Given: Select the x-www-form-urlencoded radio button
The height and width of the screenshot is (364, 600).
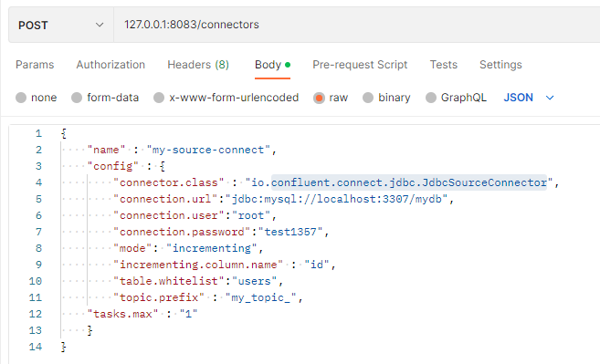Looking at the screenshot, I should [x=159, y=98].
